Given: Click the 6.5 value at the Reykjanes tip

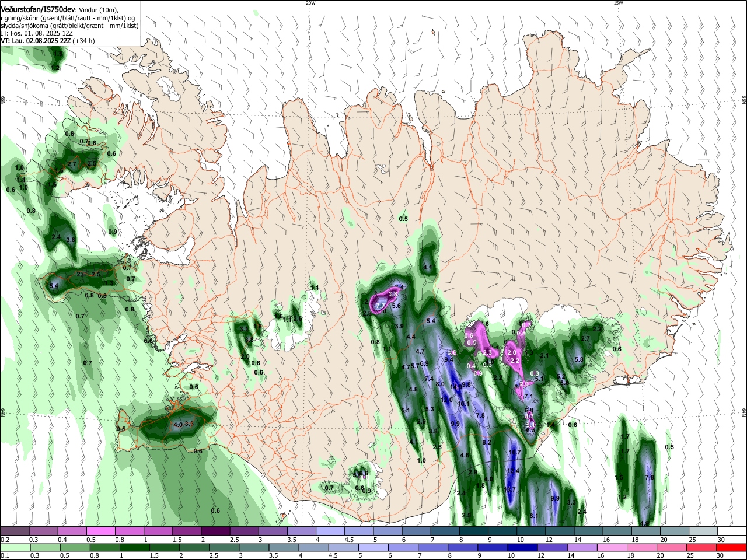Looking at the screenshot, I should pos(121,429).
